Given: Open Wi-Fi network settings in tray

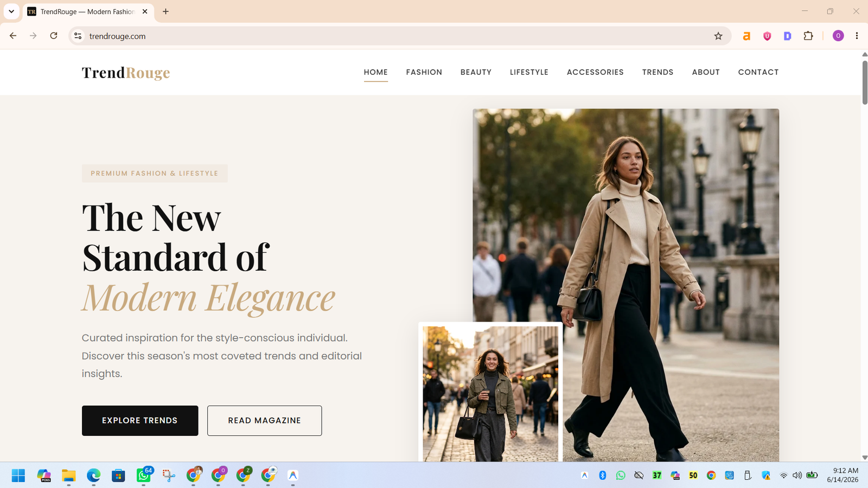Looking at the screenshot, I should (x=783, y=476).
